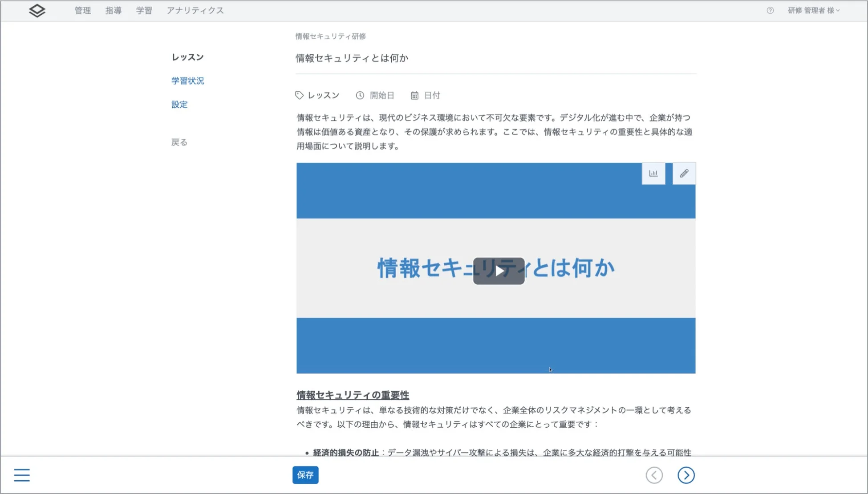Open the 指導 menu
Screen dimensions: 868x494
click(x=114, y=10)
